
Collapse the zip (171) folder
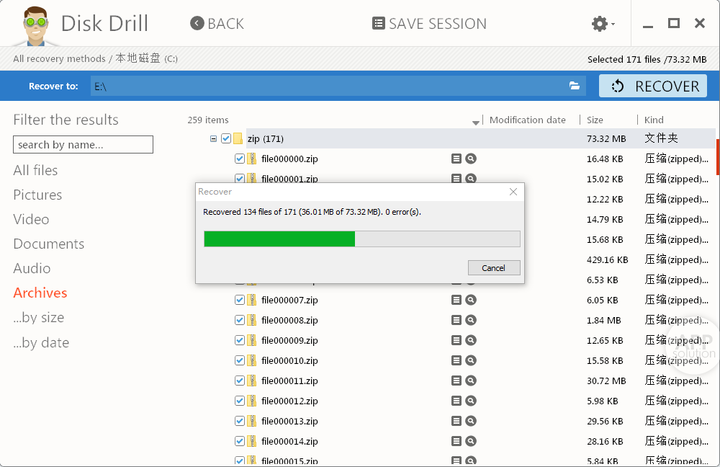(x=213, y=138)
